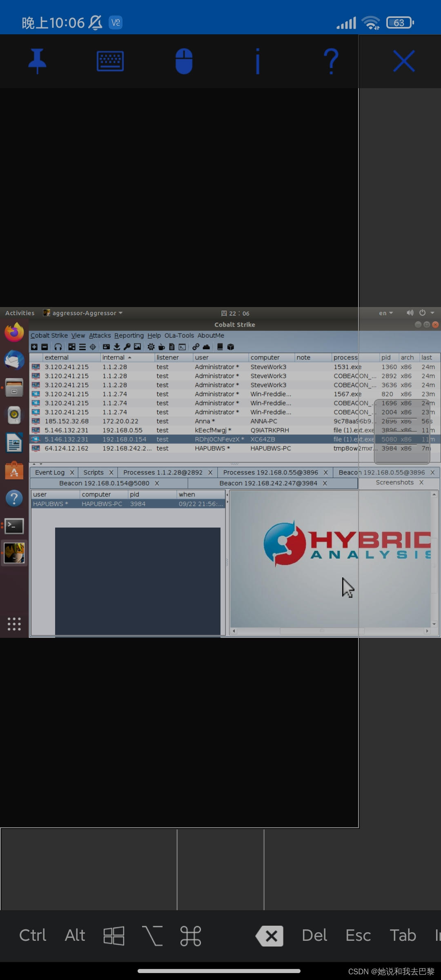Open the aggressor-Aggressor app menu dropdown
Viewport: 441px width, 980px height.
click(83, 313)
